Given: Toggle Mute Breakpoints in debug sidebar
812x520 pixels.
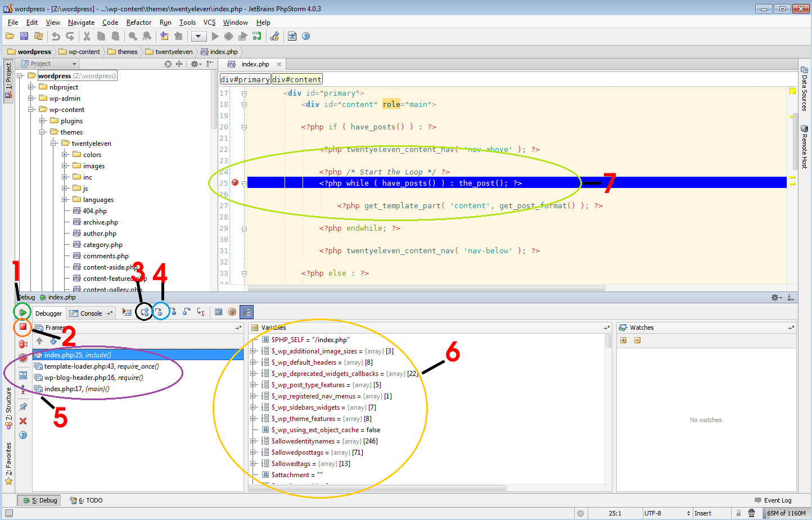Looking at the screenshot, I should click(23, 358).
